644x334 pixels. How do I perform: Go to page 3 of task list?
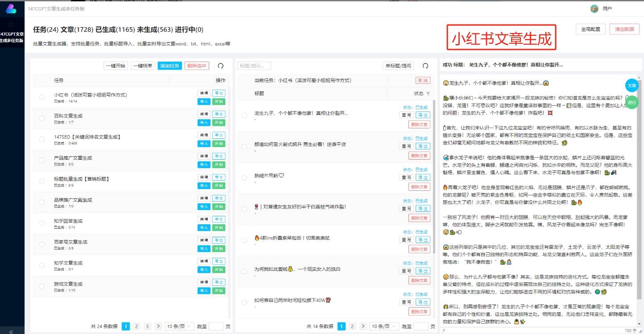tap(147, 326)
